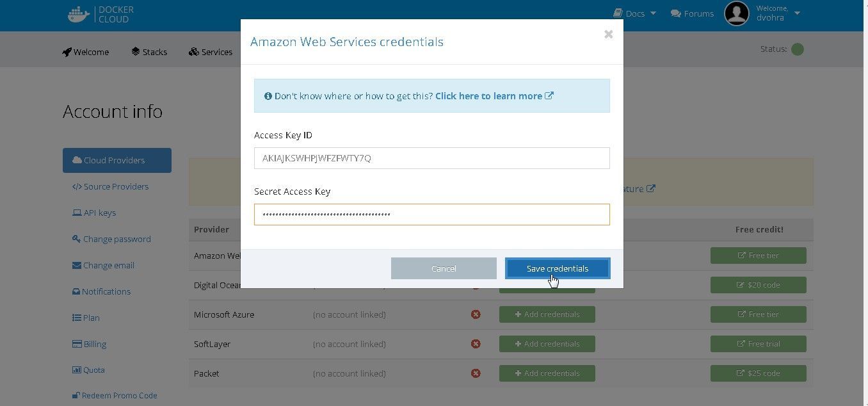Go to the Welcome tab
The height and width of the screenshot is (406, 868).
point(86,52)
